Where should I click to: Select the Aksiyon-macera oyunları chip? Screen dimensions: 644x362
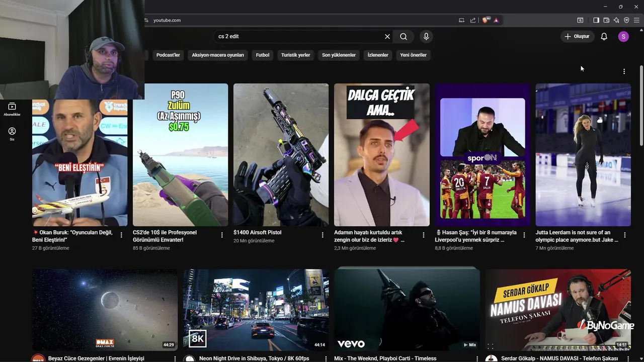coord(218,55)
